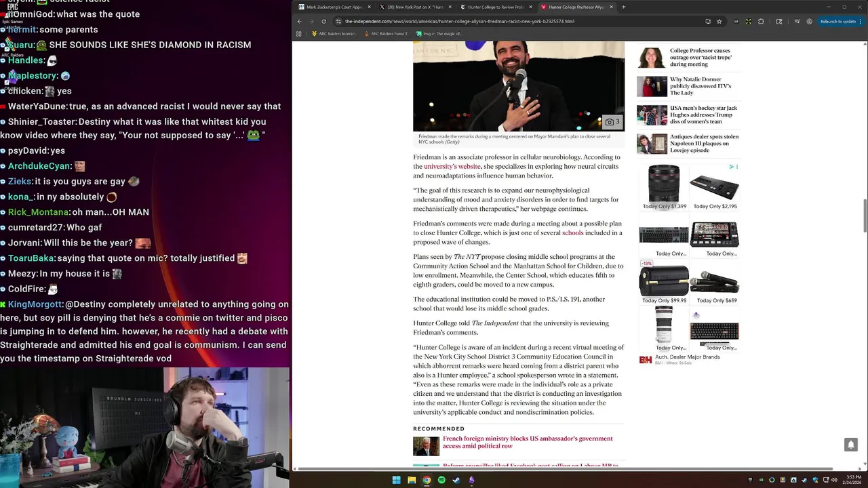This screenshot has width=868, height=488.
Task: Click the Today Only $1,399 lens ad
Action: pyautogui.click(x=664, y=187)
